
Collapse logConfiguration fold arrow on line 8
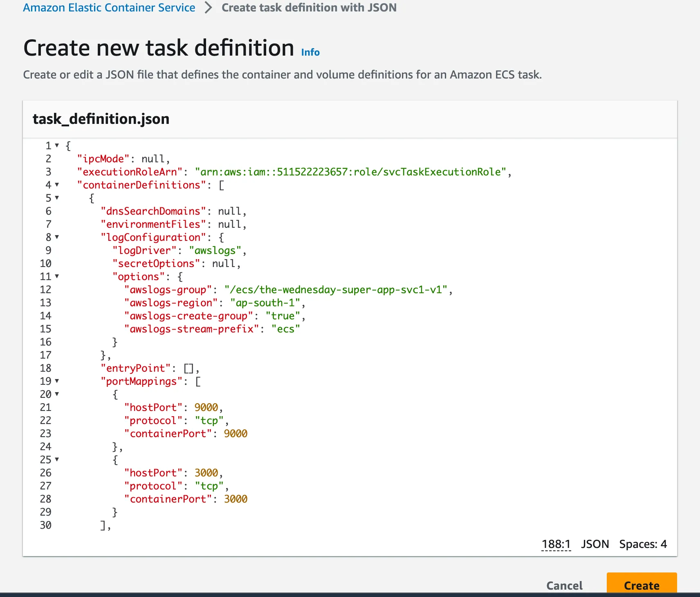[x=57, y=237]
